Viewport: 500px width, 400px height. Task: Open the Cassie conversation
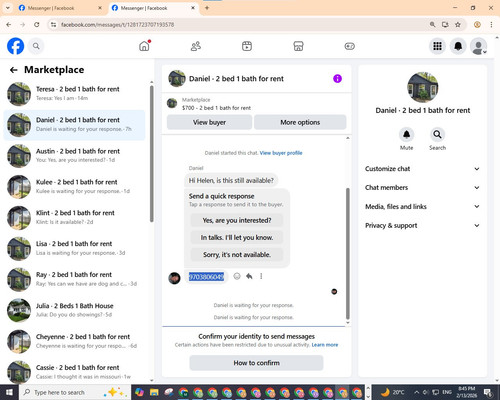(x=75, y=372)
